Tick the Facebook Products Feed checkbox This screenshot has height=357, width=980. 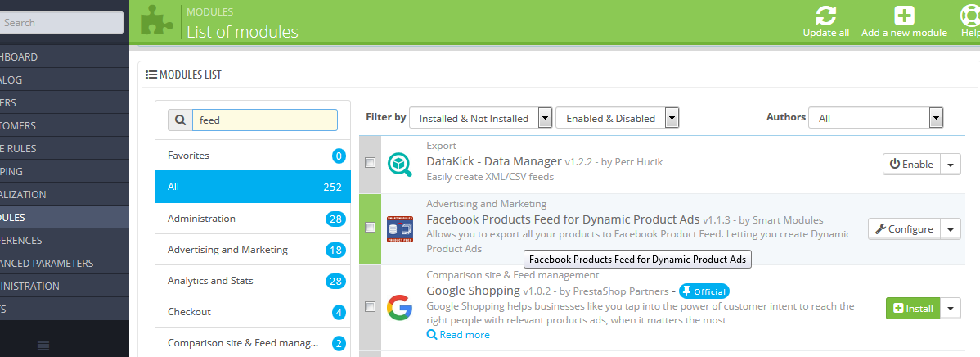(370, 227)
